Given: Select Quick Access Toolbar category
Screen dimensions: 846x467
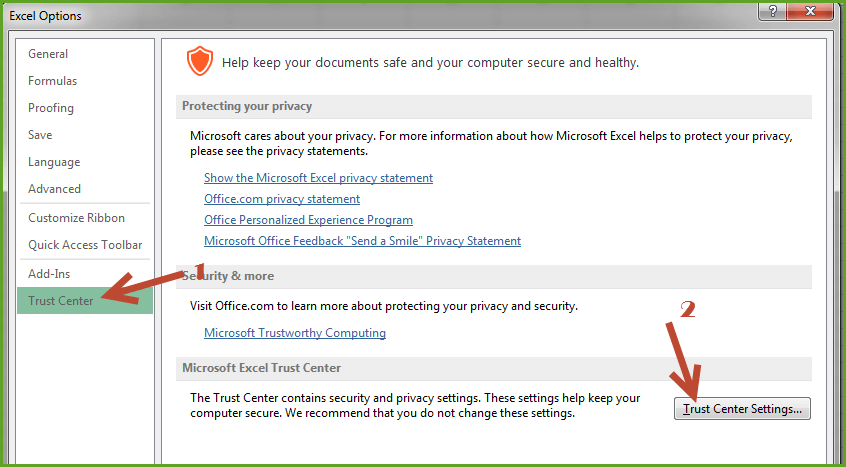Looking at the screenshot, I should (x=85, y=245).
